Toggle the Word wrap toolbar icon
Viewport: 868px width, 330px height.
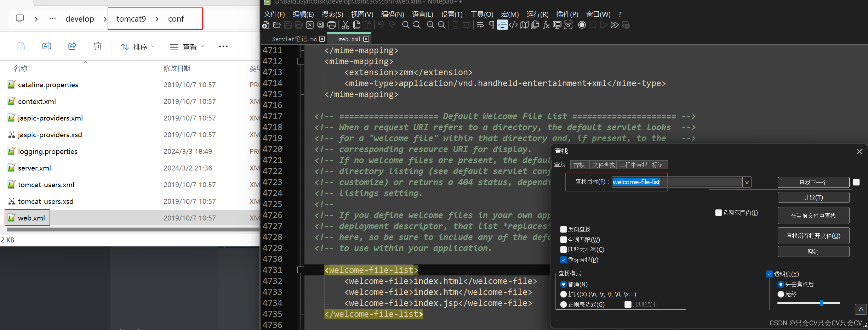480,25
